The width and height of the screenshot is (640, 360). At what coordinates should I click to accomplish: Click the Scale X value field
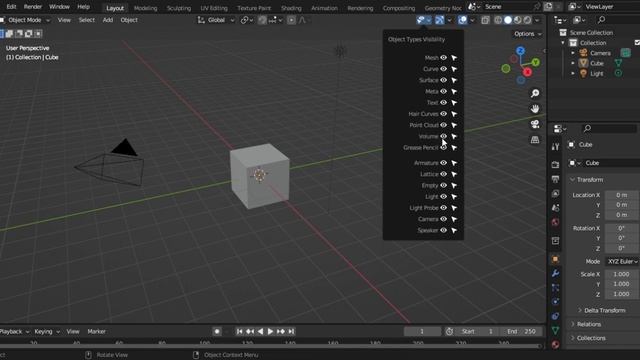coord(622,274)
